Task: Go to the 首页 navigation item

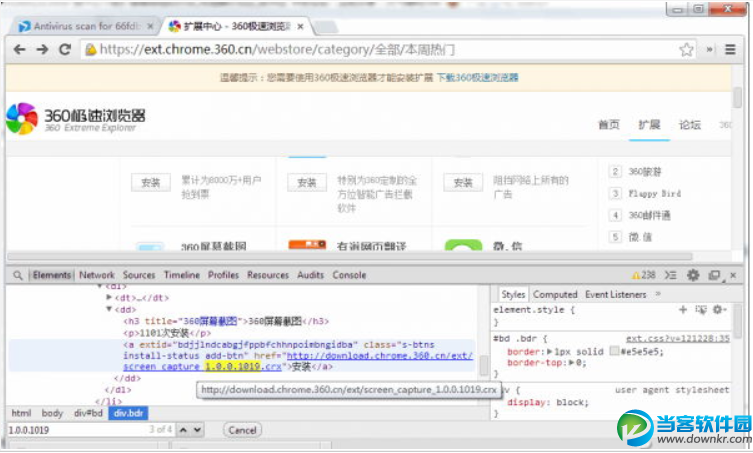Action: (608, 125)
